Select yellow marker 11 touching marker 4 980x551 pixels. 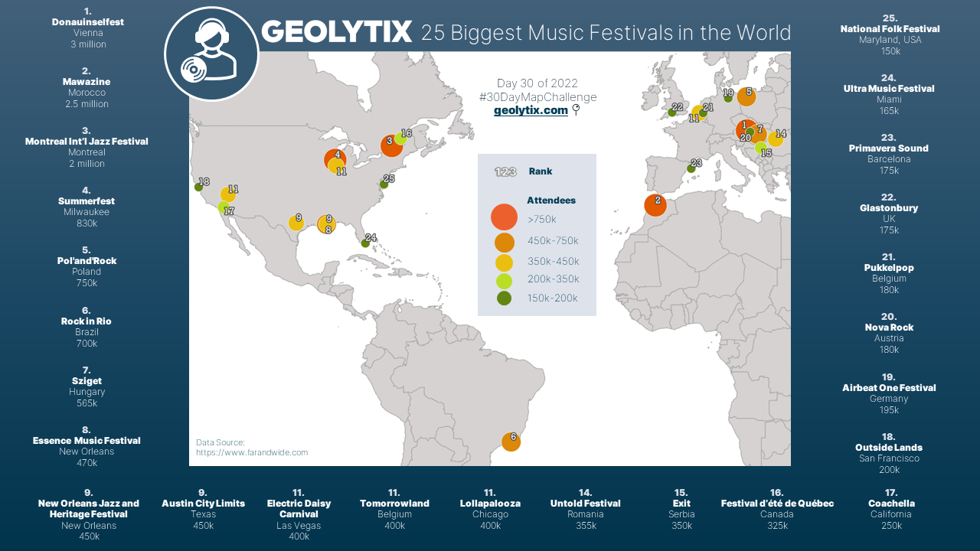pyautogui.click(x=336, y=166)
